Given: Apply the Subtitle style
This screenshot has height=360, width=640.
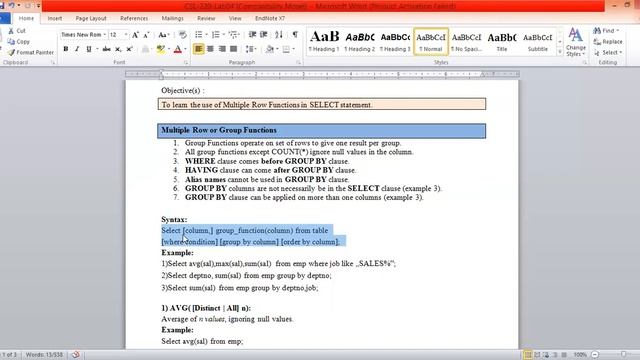Looking at the screenshot, I should click(538, 41).
